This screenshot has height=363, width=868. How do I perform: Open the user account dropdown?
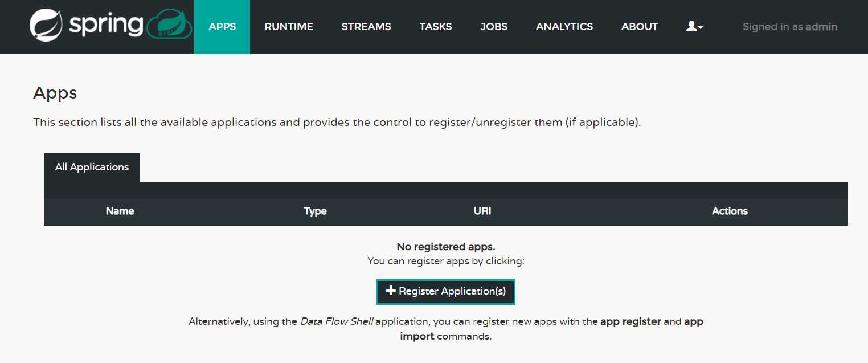694,26
